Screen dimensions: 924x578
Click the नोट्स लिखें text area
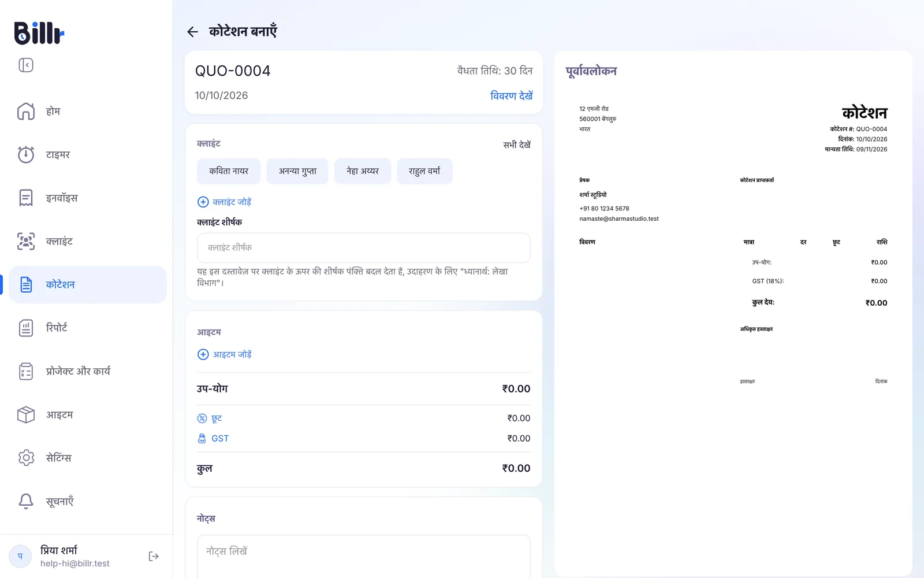tap(364, 556)
